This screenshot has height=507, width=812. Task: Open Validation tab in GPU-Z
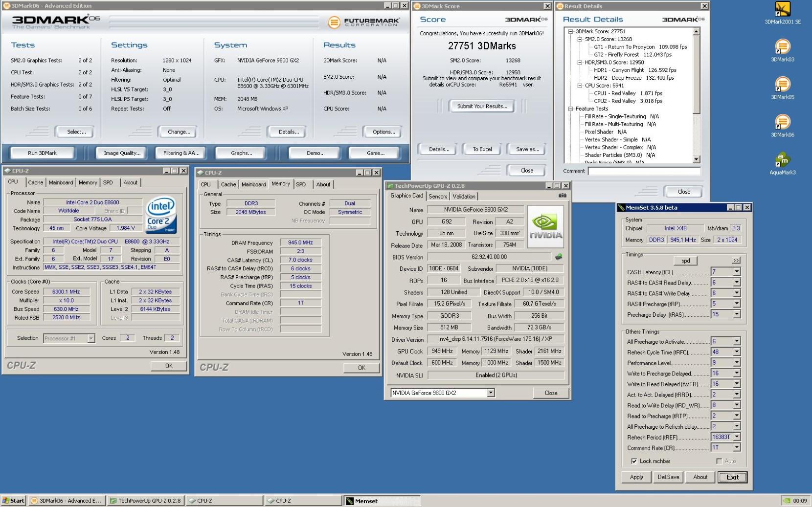[x=464, y=196]
